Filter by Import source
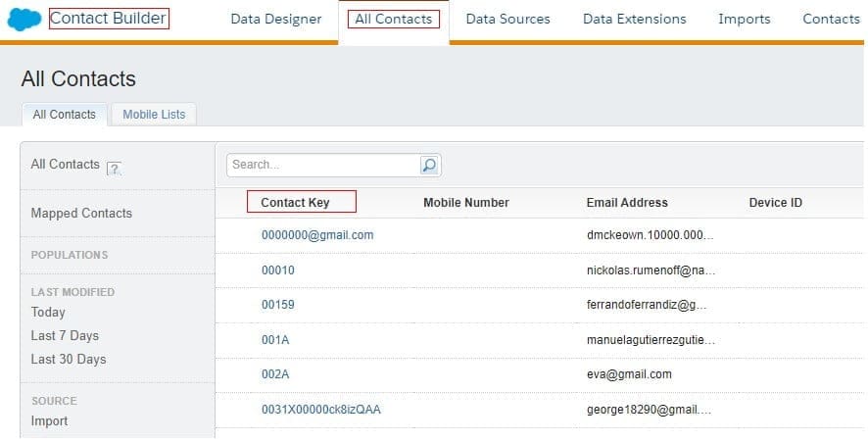868x442 pixels. coord(50,421)
